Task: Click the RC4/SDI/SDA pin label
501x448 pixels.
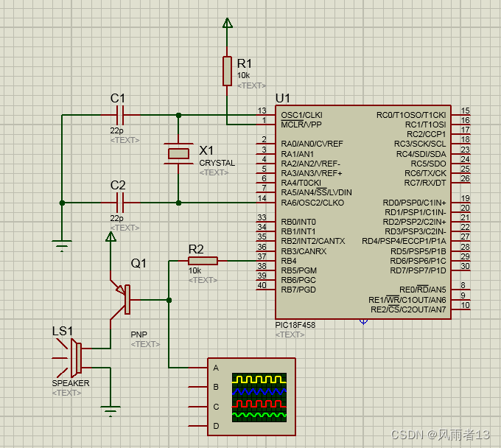Action: pyautogui.click(x=421, y=154)
